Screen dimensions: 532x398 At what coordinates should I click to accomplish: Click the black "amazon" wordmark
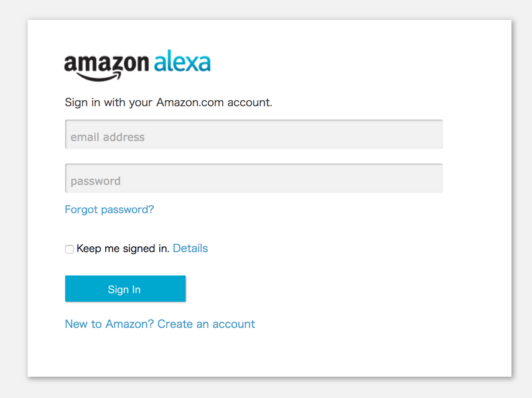[x=106, y=63]
